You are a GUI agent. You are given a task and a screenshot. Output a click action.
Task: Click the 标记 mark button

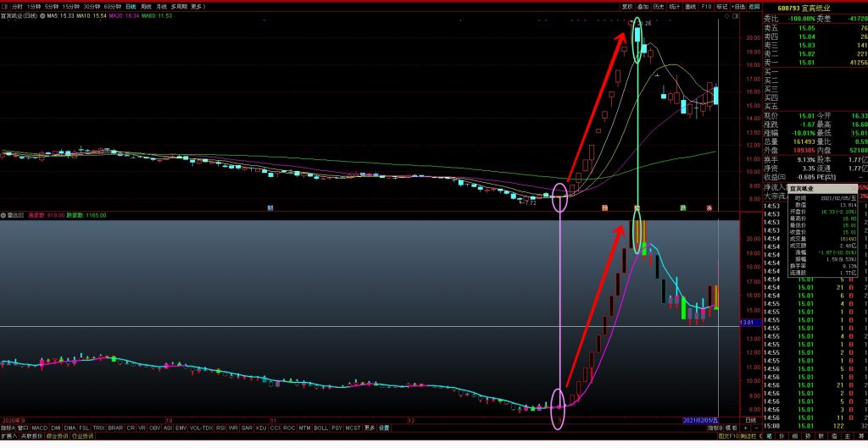coord(722,6)
